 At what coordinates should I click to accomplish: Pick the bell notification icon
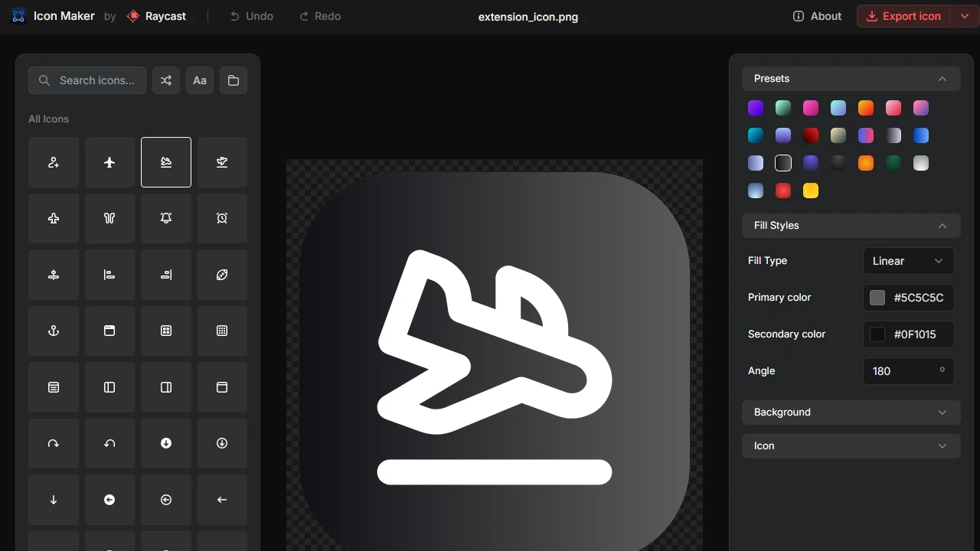point(166,218)
